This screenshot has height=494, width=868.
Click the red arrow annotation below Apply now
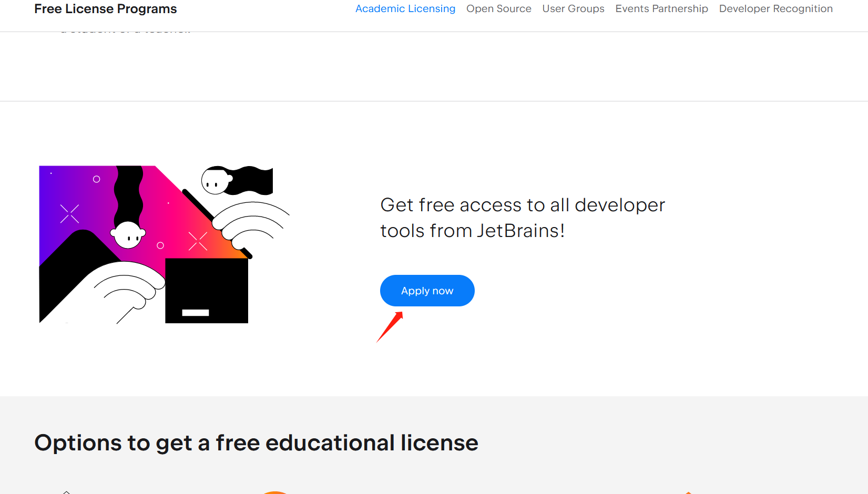pyautogui.click(x=390, y=327)
